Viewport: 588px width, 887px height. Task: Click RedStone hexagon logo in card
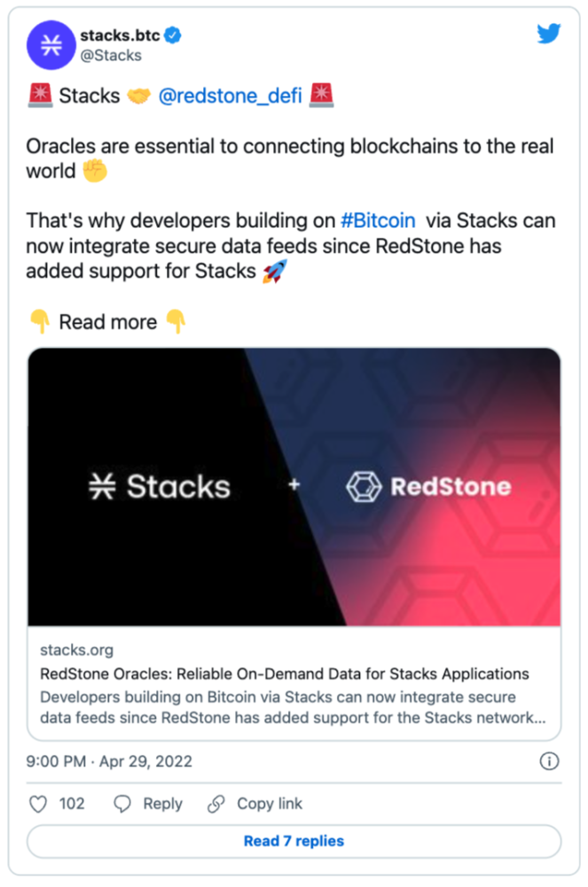[x=364, y=486]
